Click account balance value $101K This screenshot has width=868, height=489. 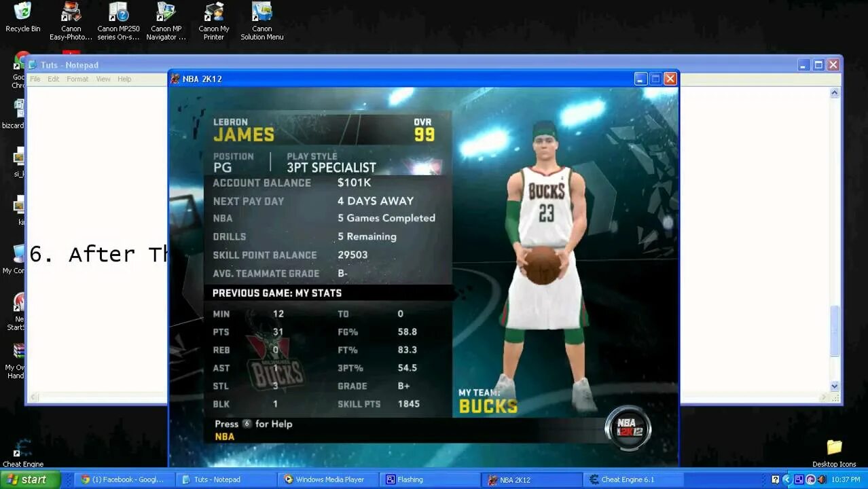[x=354, y=183]
